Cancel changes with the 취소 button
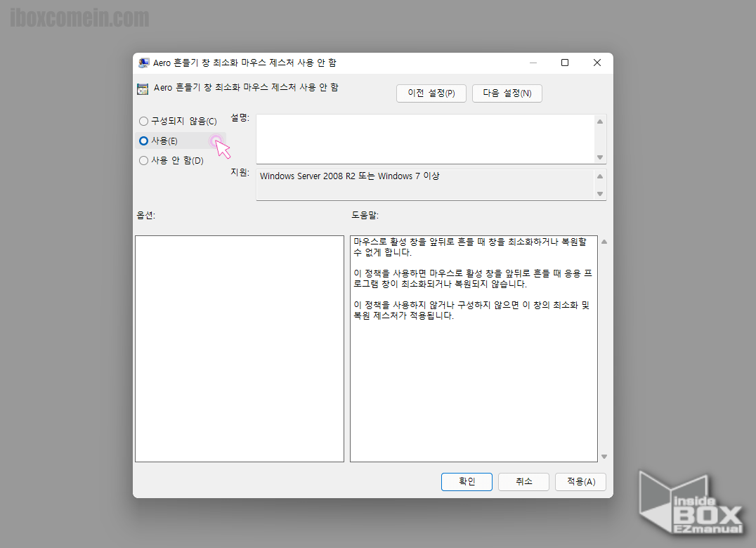 click(x=523, y=481)
